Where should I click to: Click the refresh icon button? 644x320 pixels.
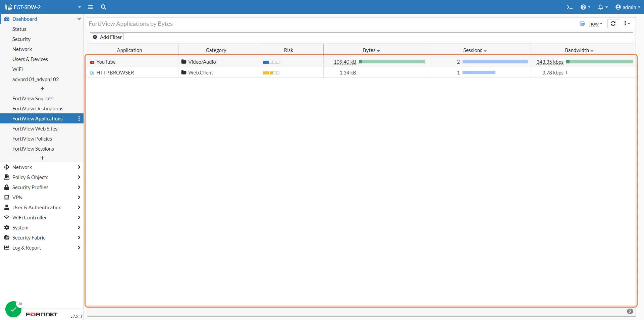[613, 23]
